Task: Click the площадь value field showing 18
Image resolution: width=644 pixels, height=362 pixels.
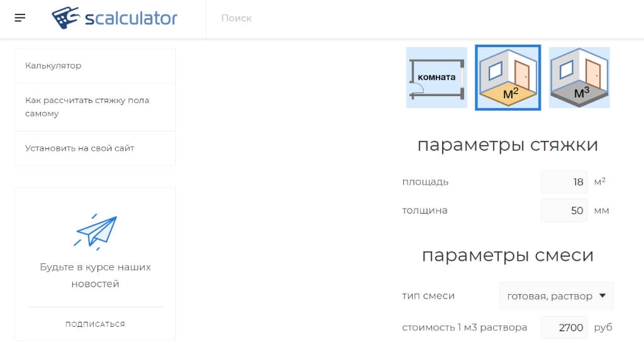Action: click(564, 182)
